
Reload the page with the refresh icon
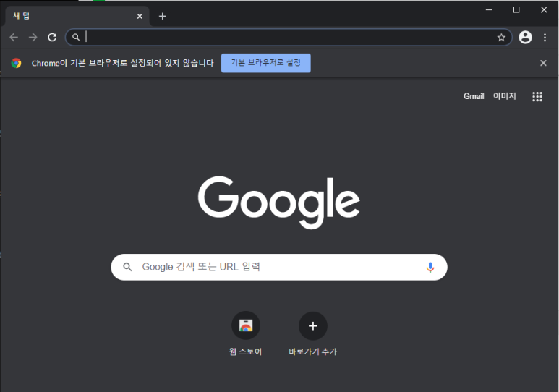pyautogui.click(x=52, y=37)
